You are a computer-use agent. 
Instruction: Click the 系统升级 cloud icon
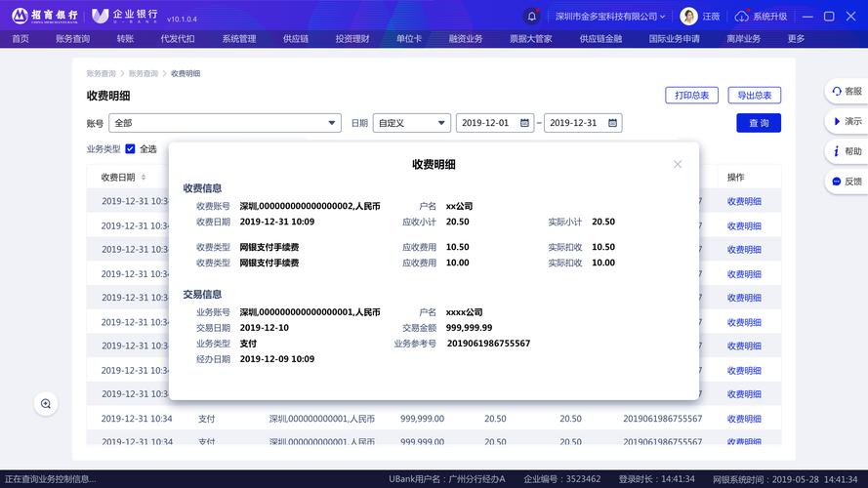741,16
